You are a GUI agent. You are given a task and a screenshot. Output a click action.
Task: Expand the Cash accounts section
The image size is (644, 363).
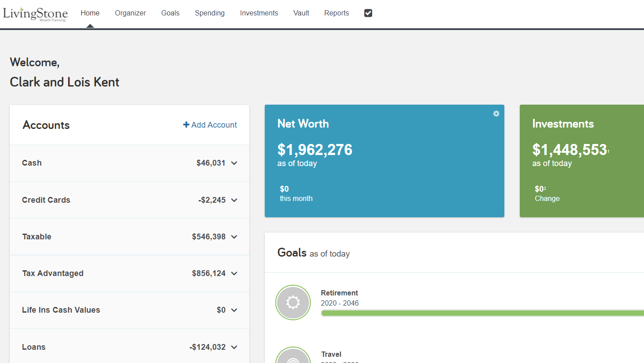point(234,163)
